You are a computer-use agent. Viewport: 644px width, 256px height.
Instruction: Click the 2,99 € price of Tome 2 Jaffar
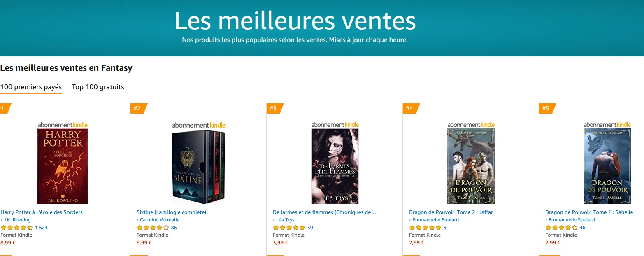416,243
